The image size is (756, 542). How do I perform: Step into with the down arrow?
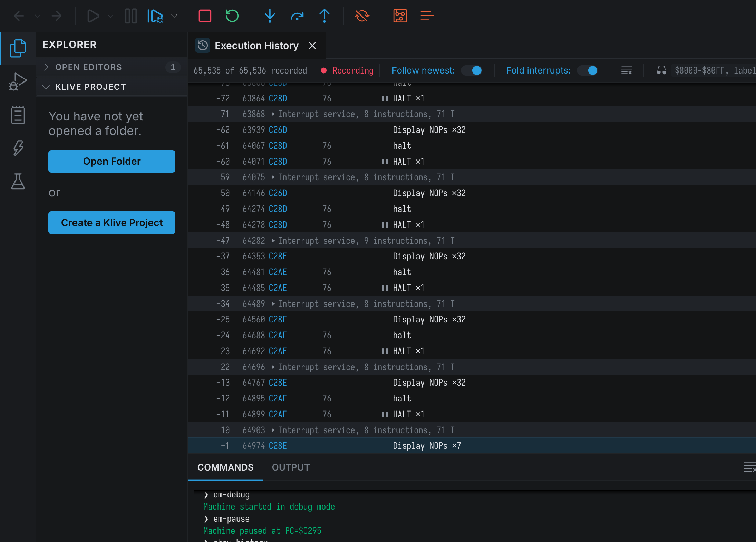270,16
